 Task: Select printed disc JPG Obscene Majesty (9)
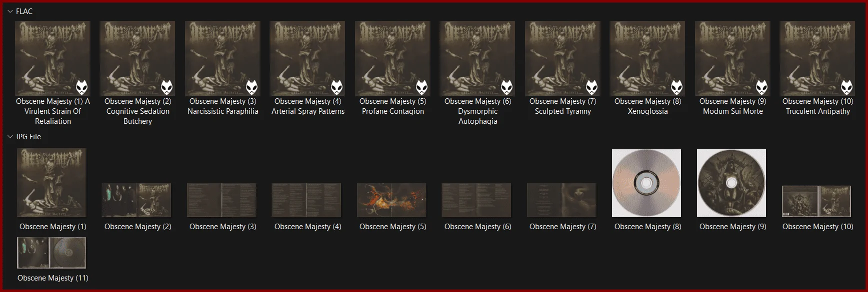tap(731, 183)
